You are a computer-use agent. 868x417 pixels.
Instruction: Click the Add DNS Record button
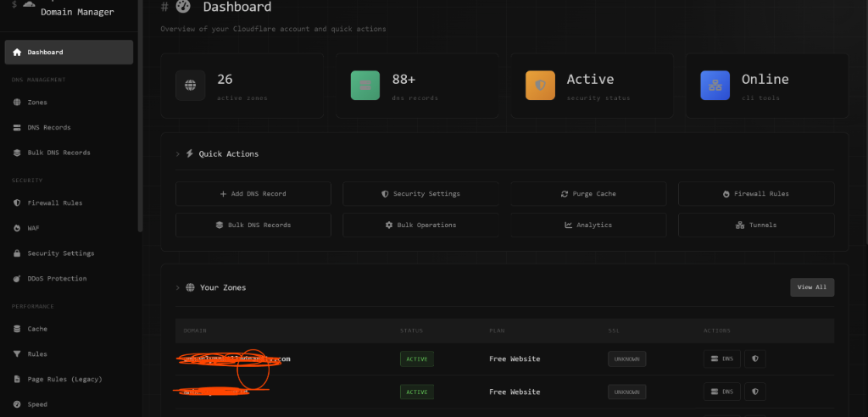pos(253,194)
